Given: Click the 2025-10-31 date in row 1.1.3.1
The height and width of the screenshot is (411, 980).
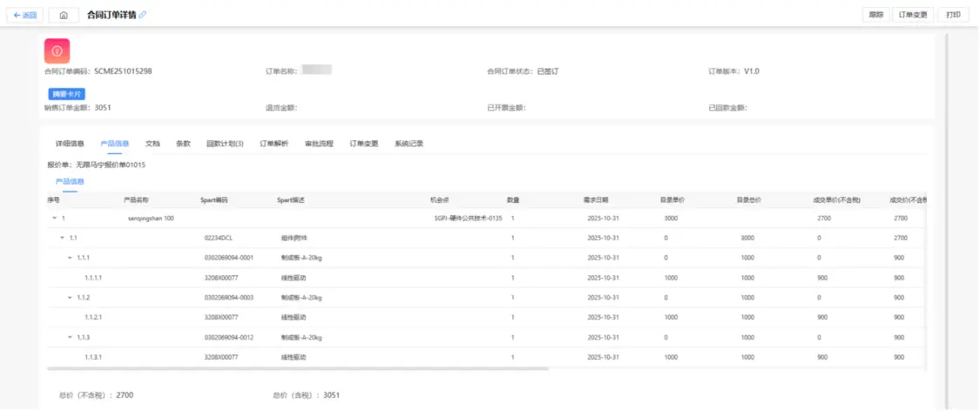Looking at the screenshot, I should pyautogui.click(x=603, y=358).
